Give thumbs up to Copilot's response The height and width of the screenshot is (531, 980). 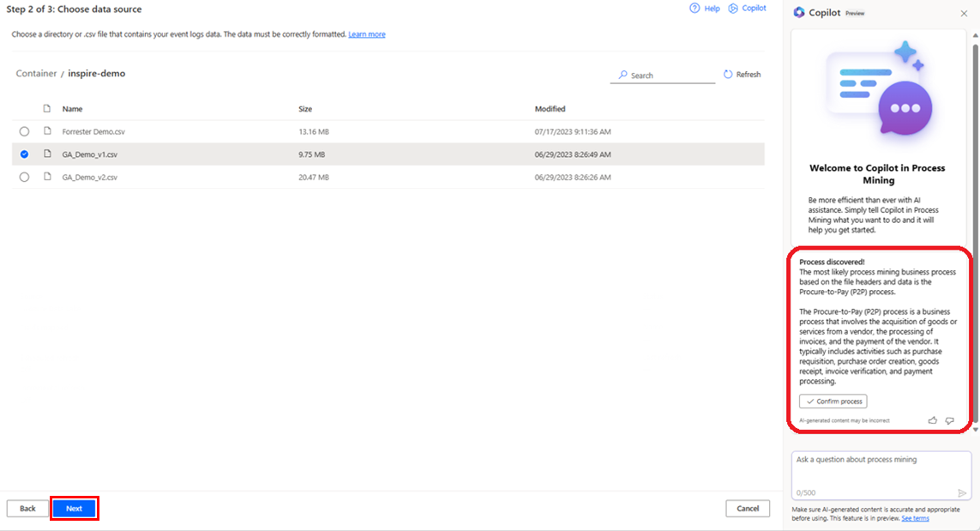click(932, 419)
